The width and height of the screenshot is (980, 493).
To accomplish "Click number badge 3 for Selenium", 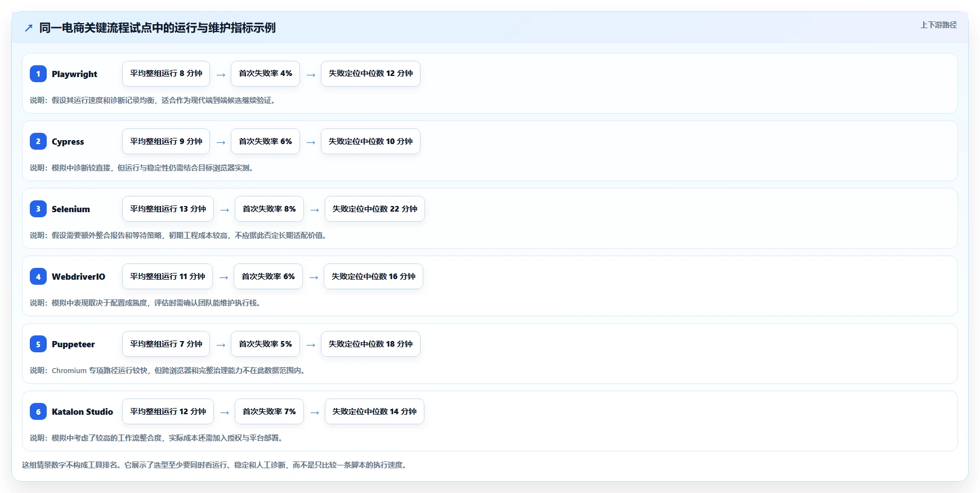I will (x=38, y=209).
